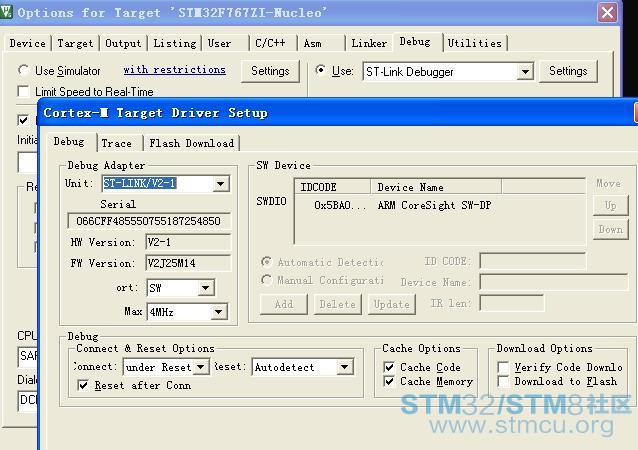The image size is (638, 450).
Task: Open the Reset Autodetect dropdown
Action: click(345, 367)
